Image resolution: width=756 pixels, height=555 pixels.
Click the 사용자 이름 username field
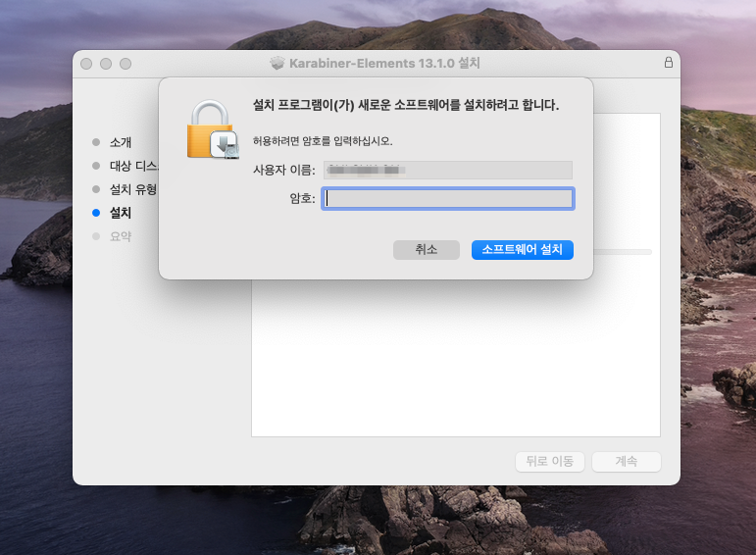coord(448,170)
